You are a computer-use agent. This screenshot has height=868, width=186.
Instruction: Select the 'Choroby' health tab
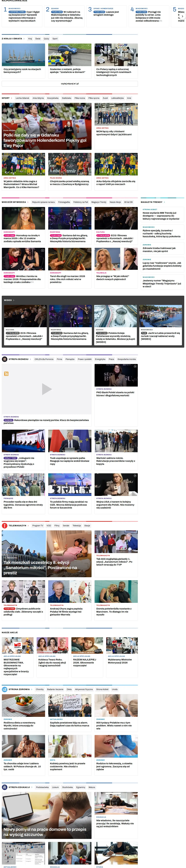tap(40, 689)
